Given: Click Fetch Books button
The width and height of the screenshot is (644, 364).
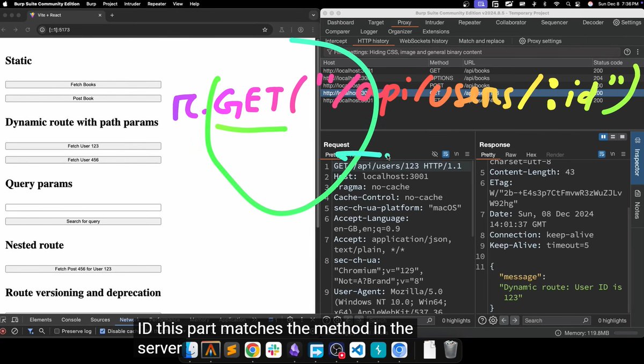Looking at the screenshot, I should pyautogui.click(x=83, y=85).
